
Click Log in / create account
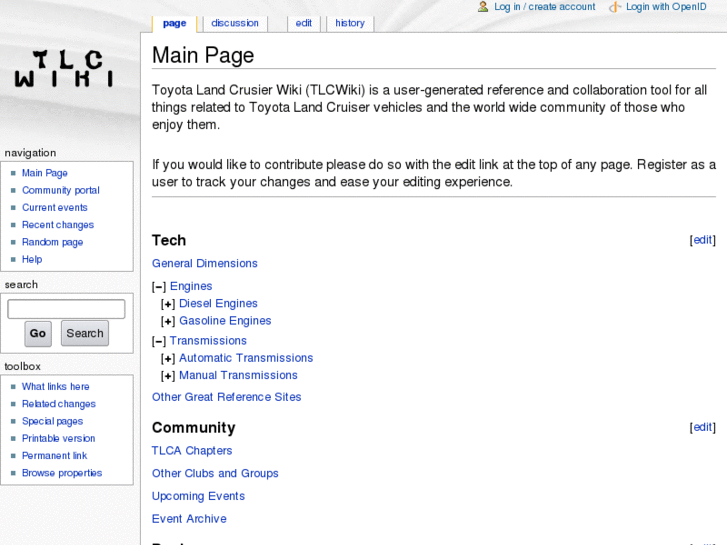(x=544, y=7)
